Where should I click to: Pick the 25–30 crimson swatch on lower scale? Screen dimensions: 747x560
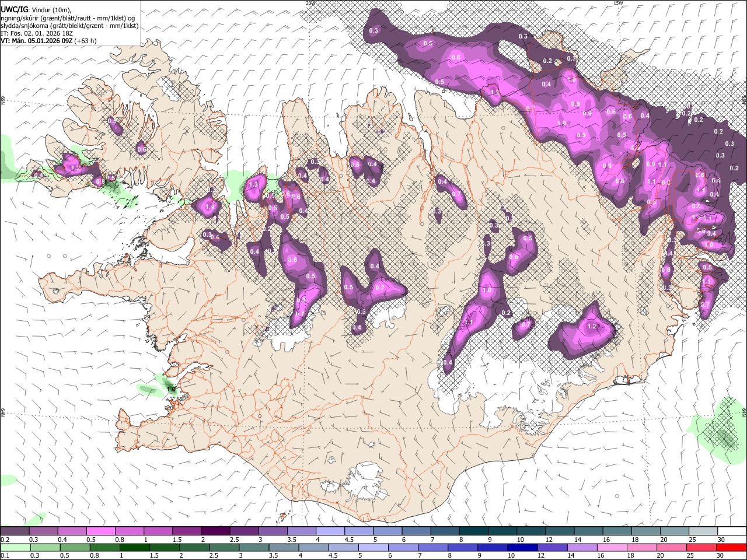701,548
